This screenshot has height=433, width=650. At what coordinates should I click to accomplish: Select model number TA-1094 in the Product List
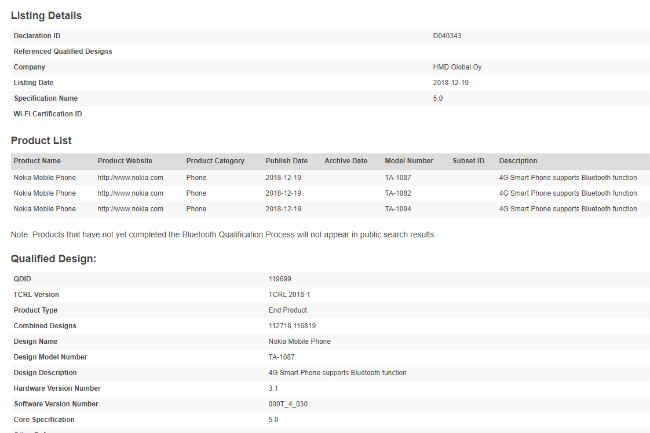tap(398, 209)
